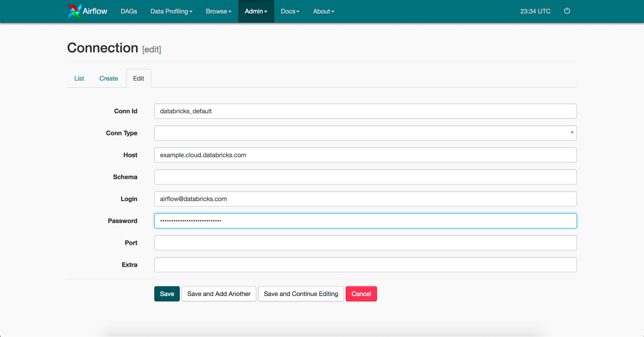Expand the Docs menu
Screen dimensions: 644x337
(x=290, y=11)
